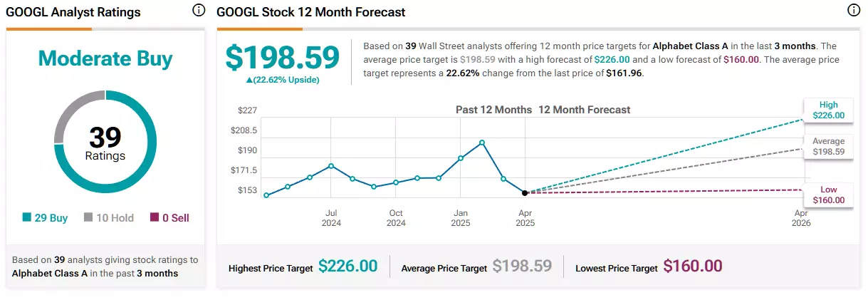Select the 12 Month Forecast chart heading
The height and width of the screenshot is (300, 868).
[x=584, y=110]
